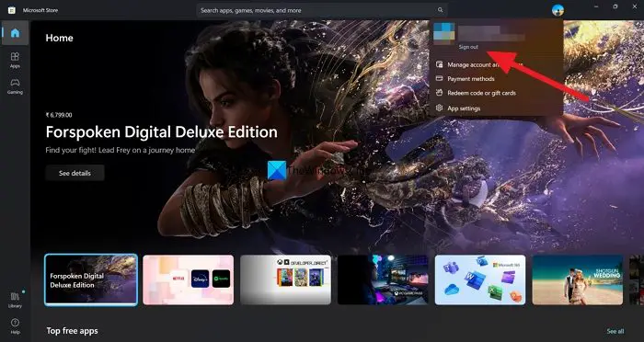Image resolution: width=644 pixels, height=342 pixels.
Task: Select the Shotgun Wedding thumbnail
Action: 578,279
